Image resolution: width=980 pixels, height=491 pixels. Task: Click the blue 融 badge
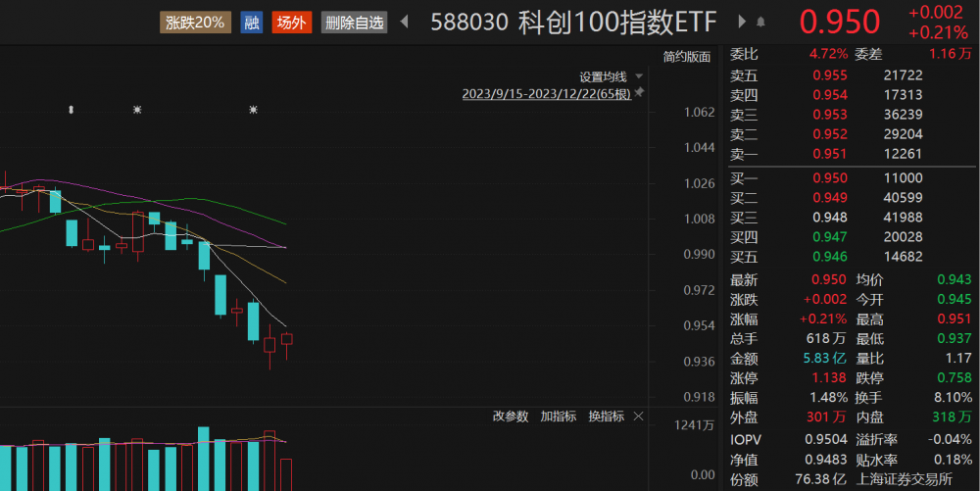[251, 23]
